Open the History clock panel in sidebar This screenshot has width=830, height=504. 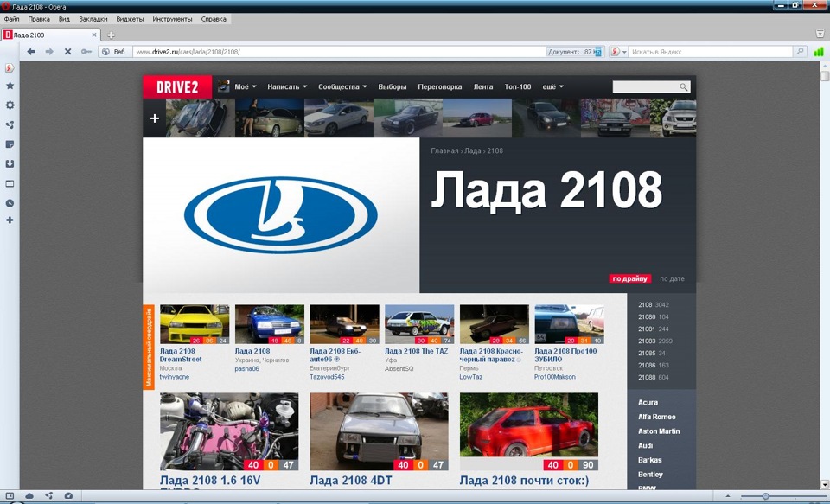coord(10,203)
